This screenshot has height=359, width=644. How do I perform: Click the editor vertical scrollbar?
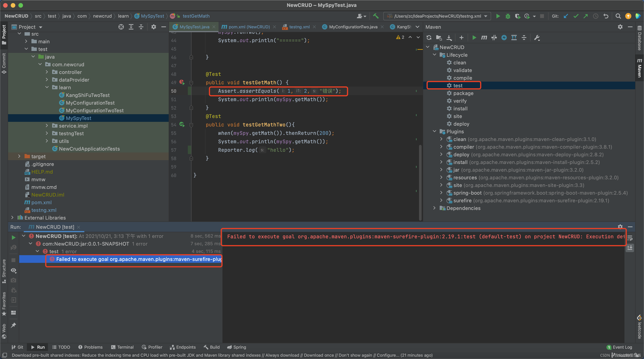(420, 182)
